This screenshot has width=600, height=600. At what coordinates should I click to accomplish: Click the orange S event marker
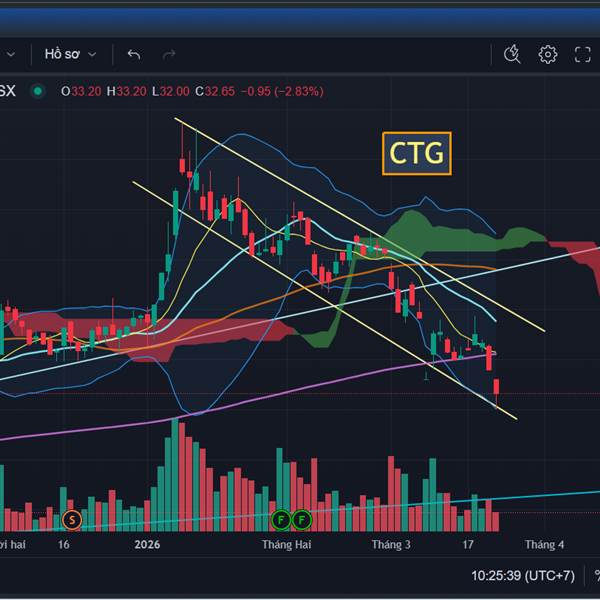pos(72,520)
